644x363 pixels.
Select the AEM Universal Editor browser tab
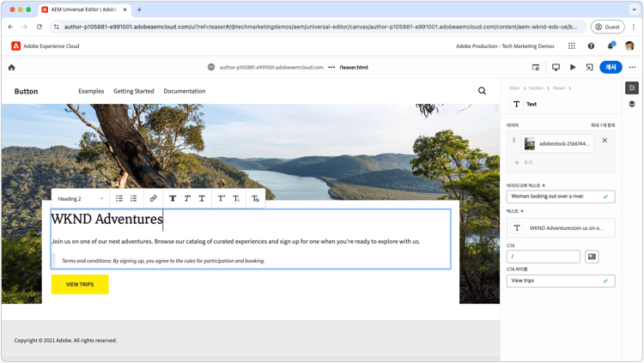(84, 9)
